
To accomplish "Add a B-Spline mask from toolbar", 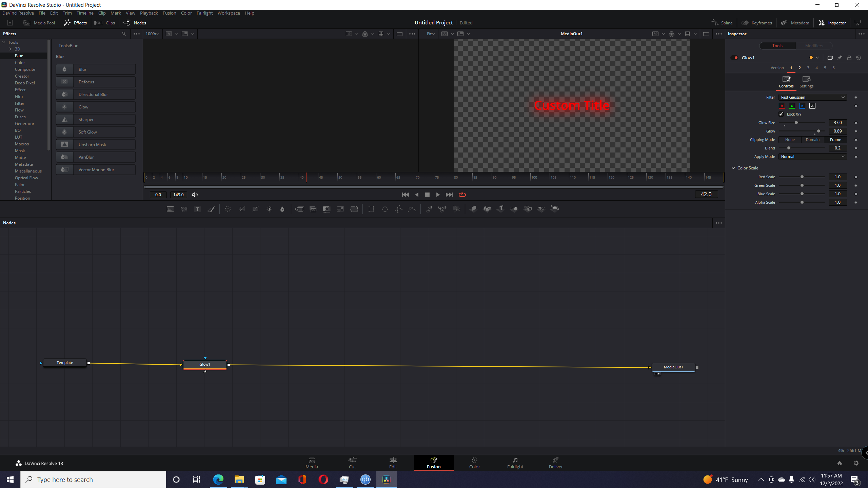I will click(x=412, y=209).
